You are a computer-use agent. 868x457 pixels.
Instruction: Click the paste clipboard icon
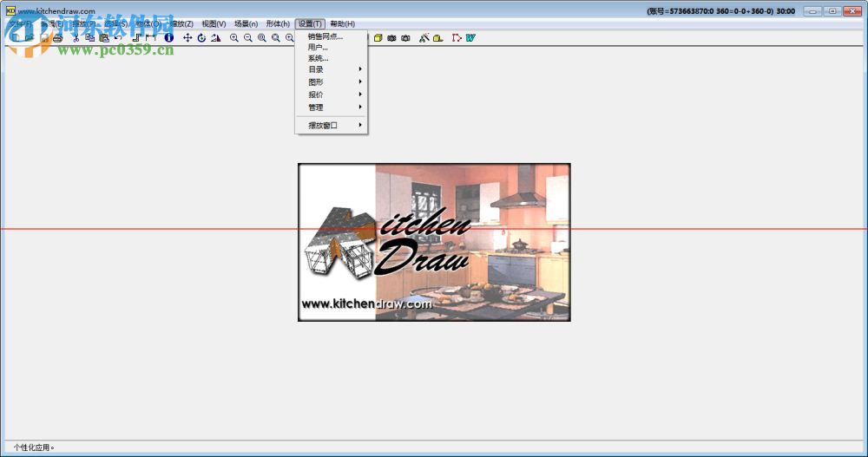tap(104, 38)
